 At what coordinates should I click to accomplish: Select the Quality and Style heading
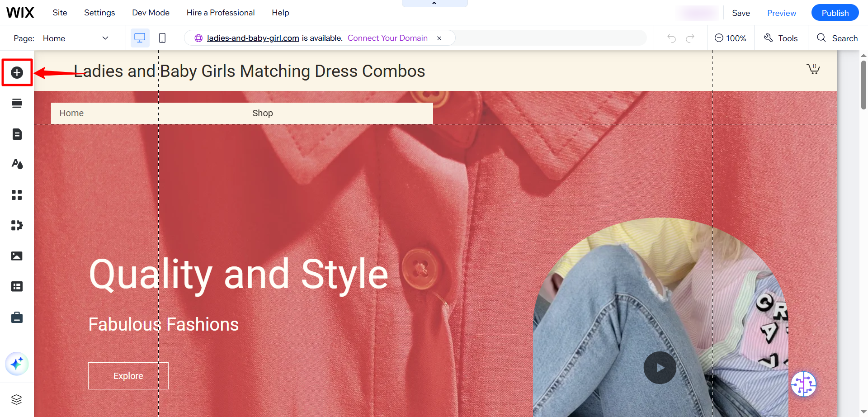tap(239, 274)
